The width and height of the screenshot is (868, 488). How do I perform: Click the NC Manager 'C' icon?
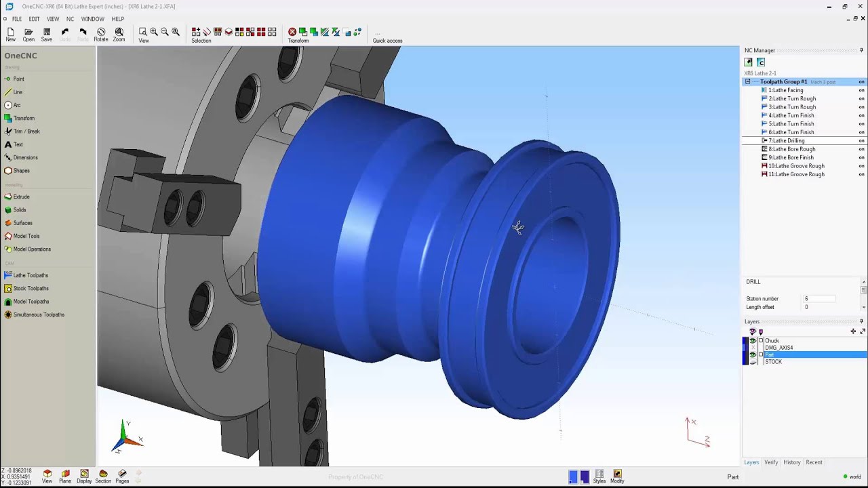(761, 62)
